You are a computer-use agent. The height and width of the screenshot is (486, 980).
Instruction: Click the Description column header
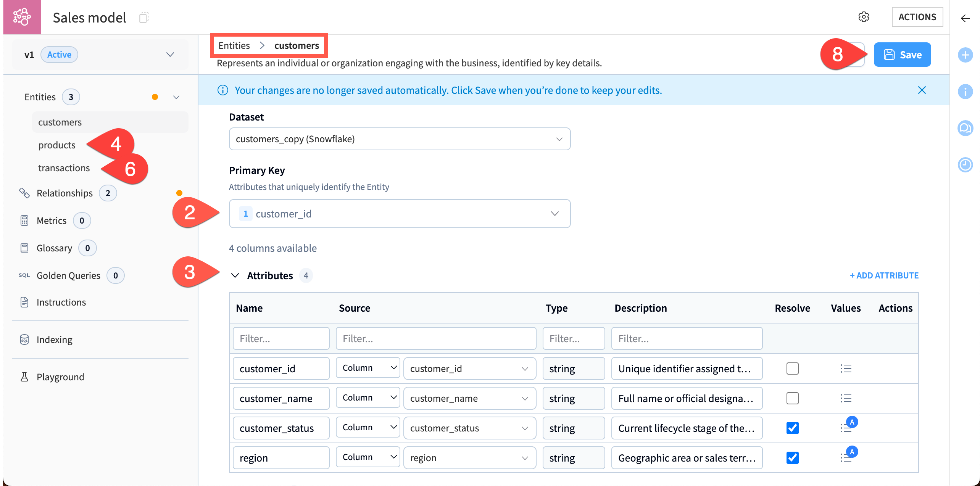(x=640, y=308)
